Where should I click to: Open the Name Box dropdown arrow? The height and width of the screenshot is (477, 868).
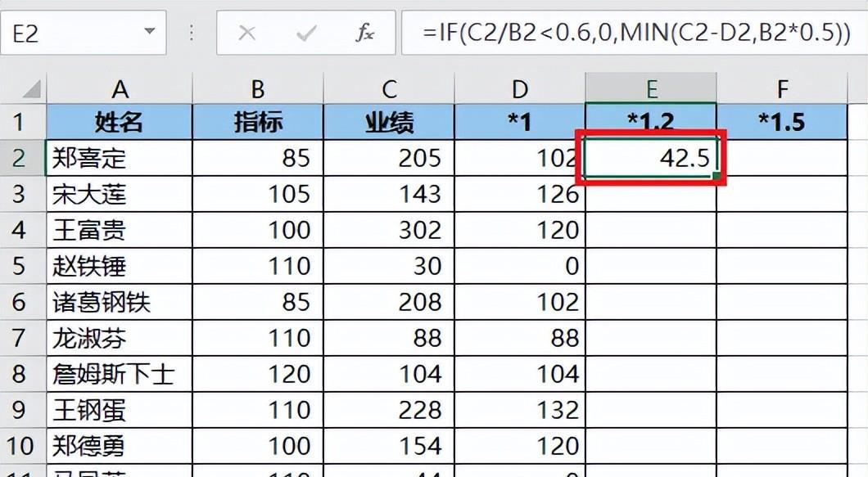pyautogui.click(x=150, y=32)
